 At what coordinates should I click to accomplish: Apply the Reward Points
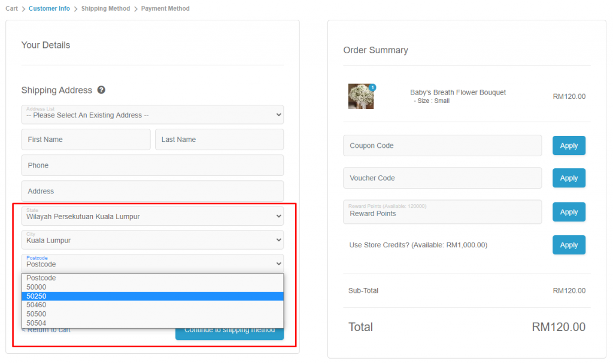tap(569, 212)
